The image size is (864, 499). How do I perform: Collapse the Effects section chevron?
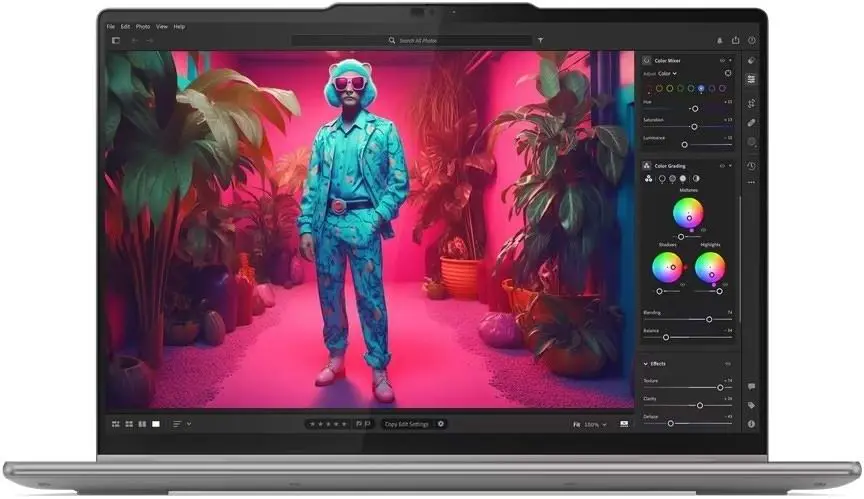(x=646, y=364)
